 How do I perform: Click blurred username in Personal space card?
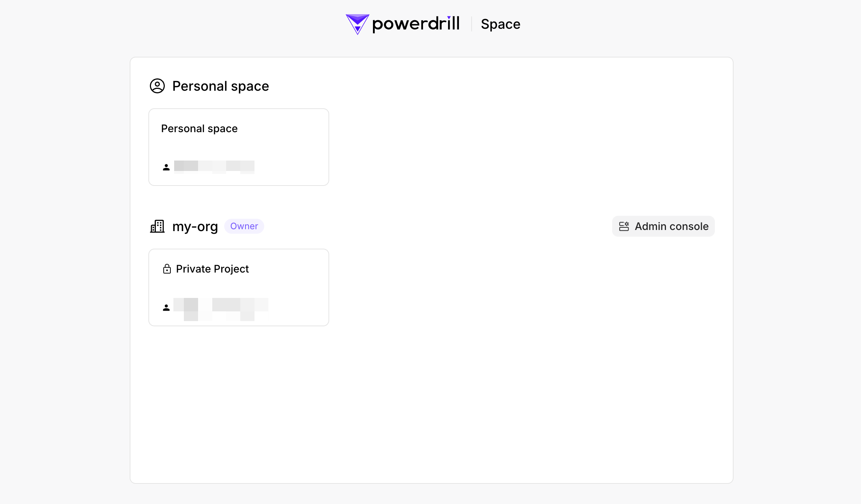pyautogui.click(x=214, y=167)
